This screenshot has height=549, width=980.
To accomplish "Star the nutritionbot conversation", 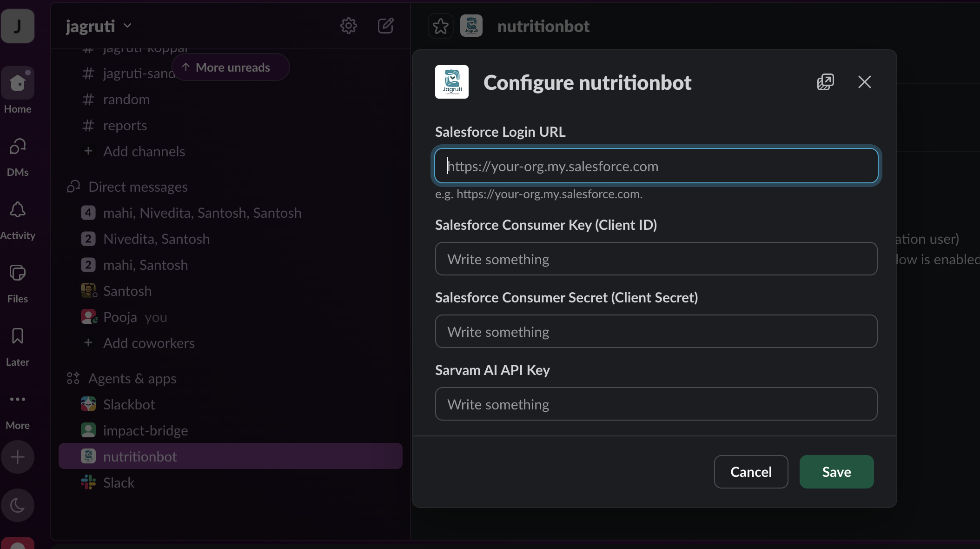I will (x=440, y=26).
